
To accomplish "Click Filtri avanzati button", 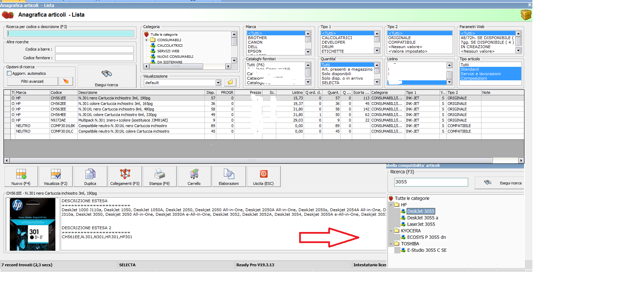I will tap(32, 81).
